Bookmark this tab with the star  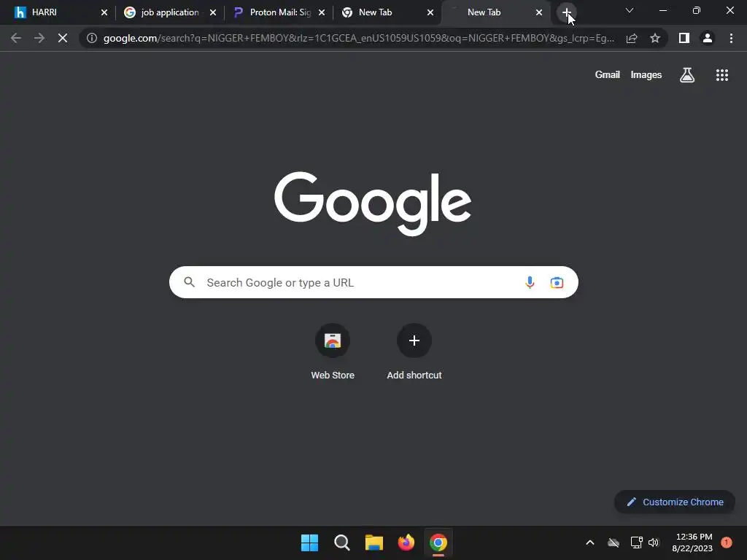click(x=655, y=38)
